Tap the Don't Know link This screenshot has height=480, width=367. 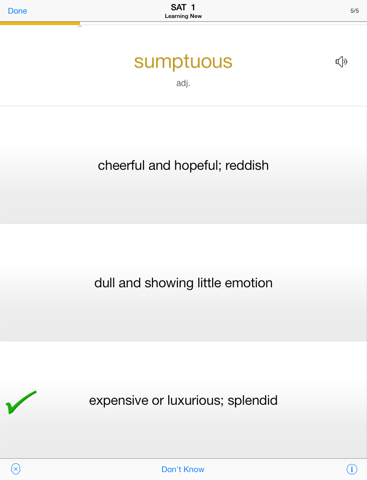point(183,469)
